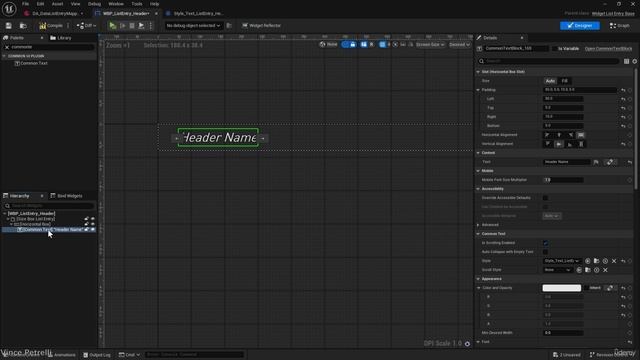
Task: Switch to Graph mode
Action: tap(620, 26)
